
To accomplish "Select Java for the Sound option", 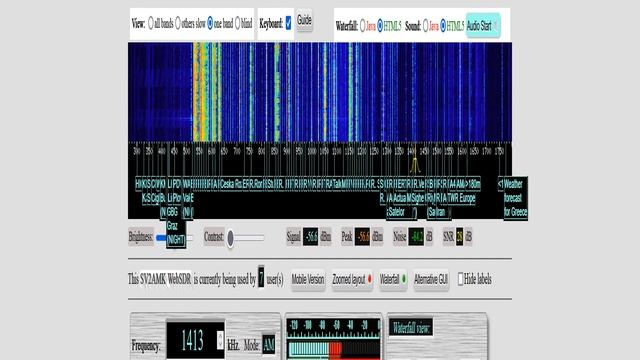I will (425, 26).
